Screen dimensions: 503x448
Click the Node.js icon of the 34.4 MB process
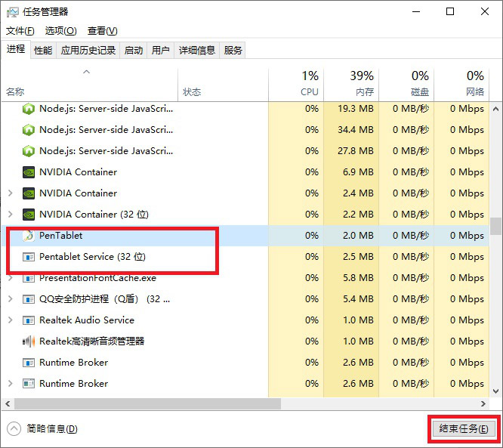29,130
